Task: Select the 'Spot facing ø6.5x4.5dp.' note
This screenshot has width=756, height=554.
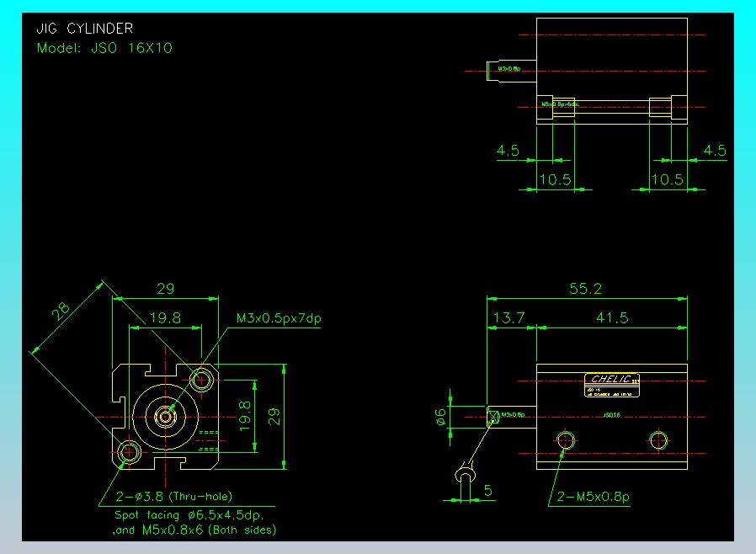Action: pos(189,515)
